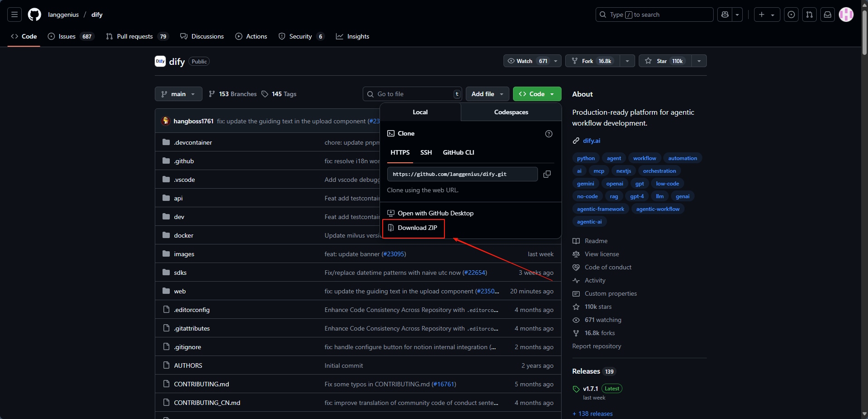Expand the create new plus dropdown
The image size is (868, 419).
coord(767,15)
